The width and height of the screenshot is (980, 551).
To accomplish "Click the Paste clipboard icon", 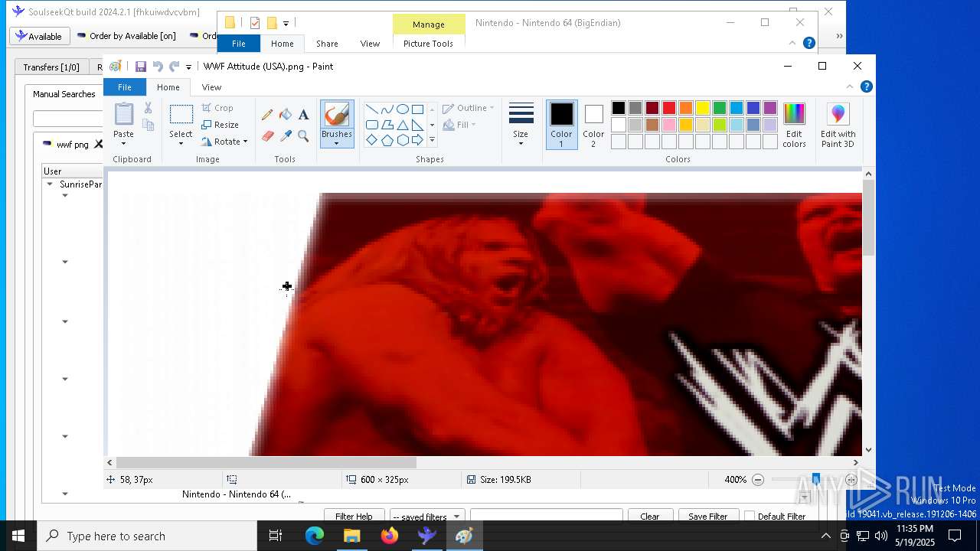I will 123,115.
